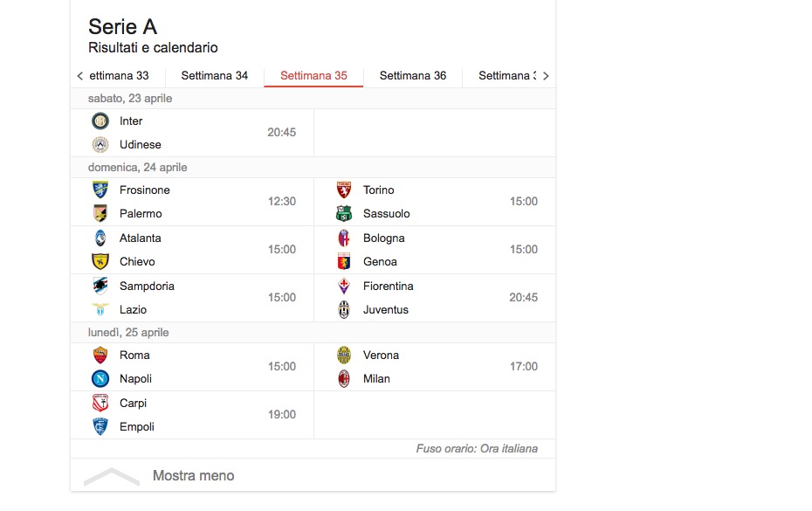Image resolution: width=812 pixels, height=511 pixels.
Task: Select the Settimana 35 tab
Action: (x=313, y=76)
